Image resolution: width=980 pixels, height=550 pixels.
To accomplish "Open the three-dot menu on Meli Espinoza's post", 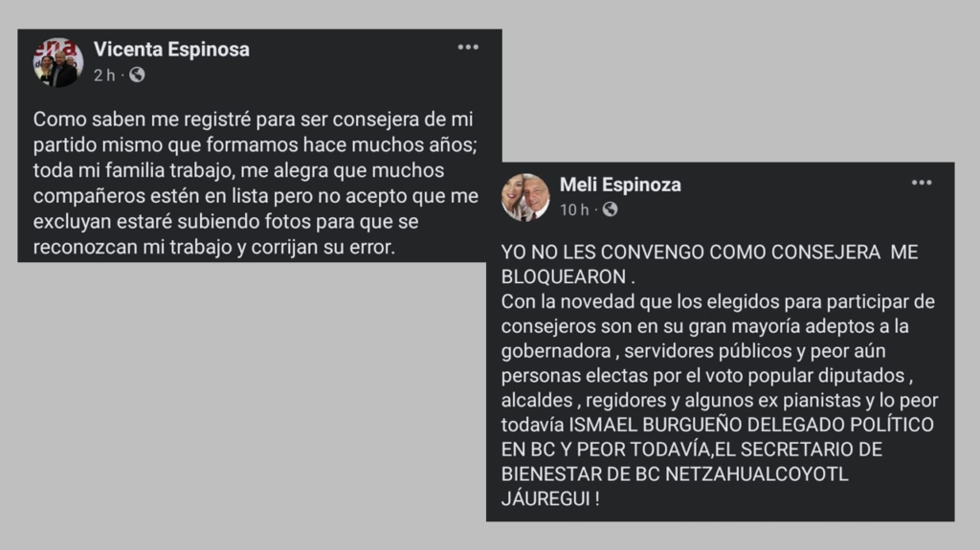I will click(x=921, y=183).
